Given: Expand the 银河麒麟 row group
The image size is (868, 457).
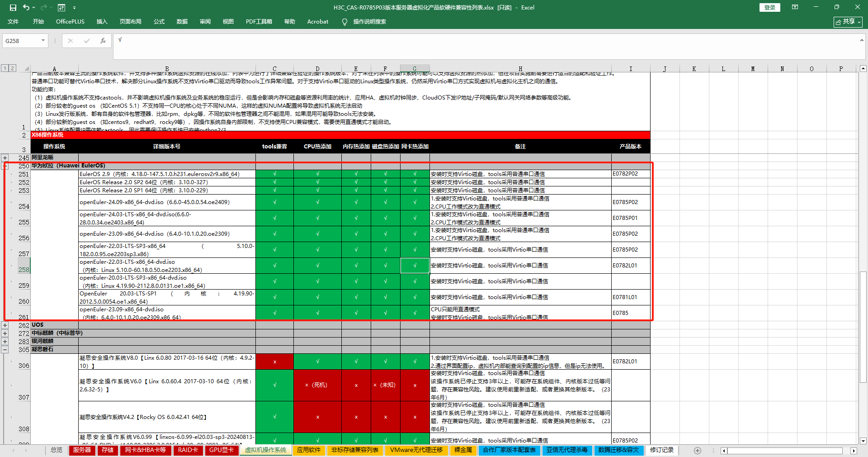Looking at the screenshot, I should [5, 341].
